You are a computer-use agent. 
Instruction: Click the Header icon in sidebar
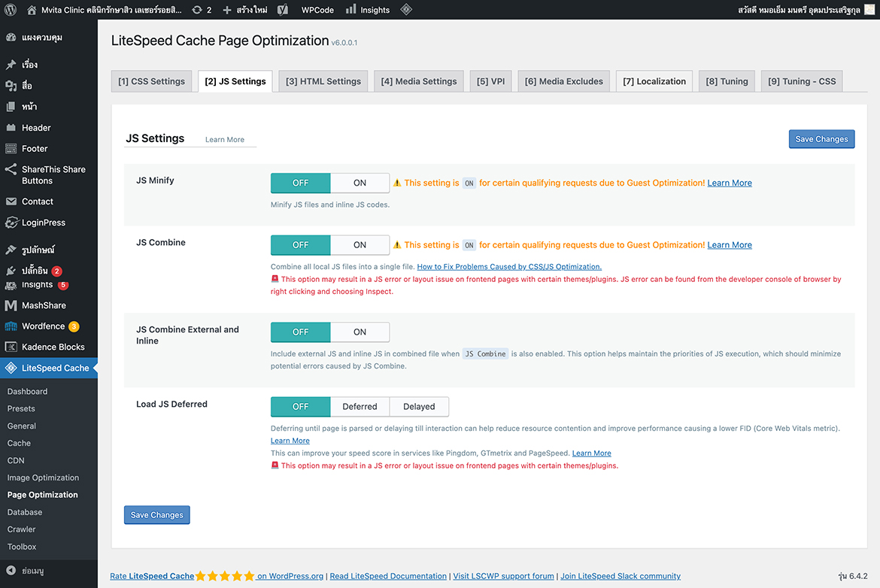[x=11, y=128]
